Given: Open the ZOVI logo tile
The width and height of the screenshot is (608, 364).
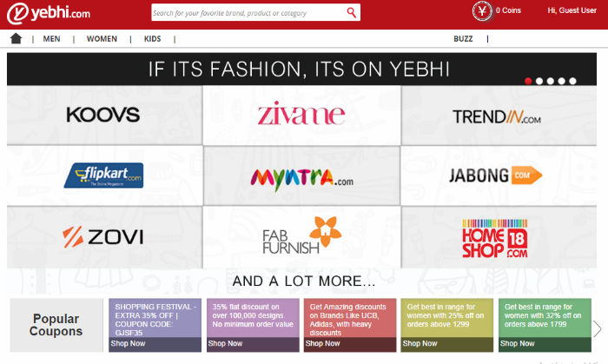Looking at the screenshot, I should (104, 237).
